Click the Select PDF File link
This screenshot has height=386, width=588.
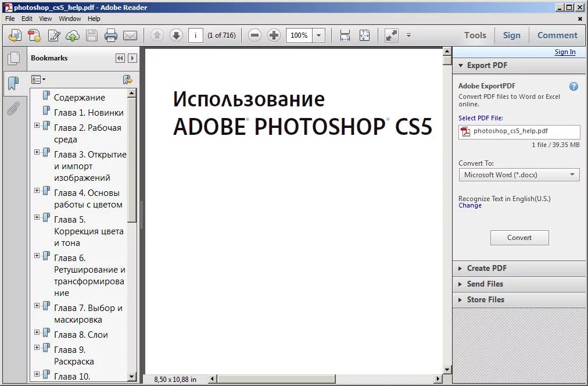[x=481, y=118]
